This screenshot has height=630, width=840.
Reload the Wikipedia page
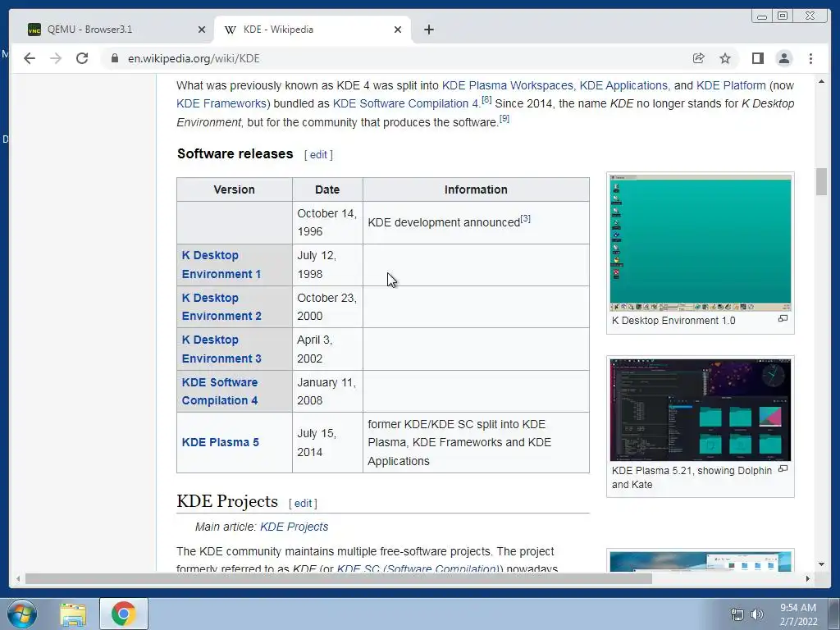82,58
